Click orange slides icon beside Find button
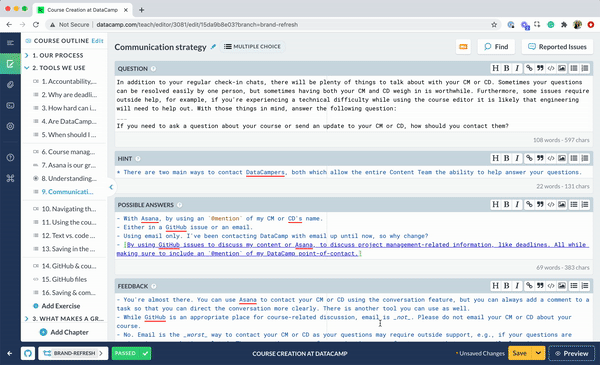Viewport: 600px width, 365px height. tap(463, 47)
